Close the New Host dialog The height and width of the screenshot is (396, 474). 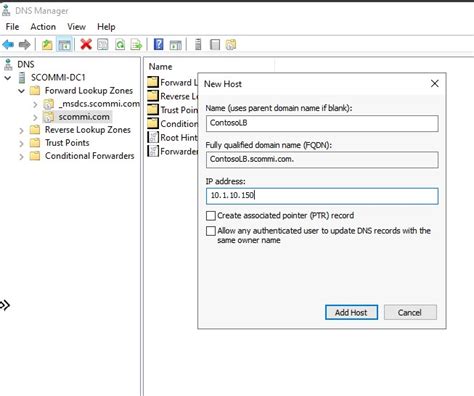pyautogui.click(x=435, y=83)
